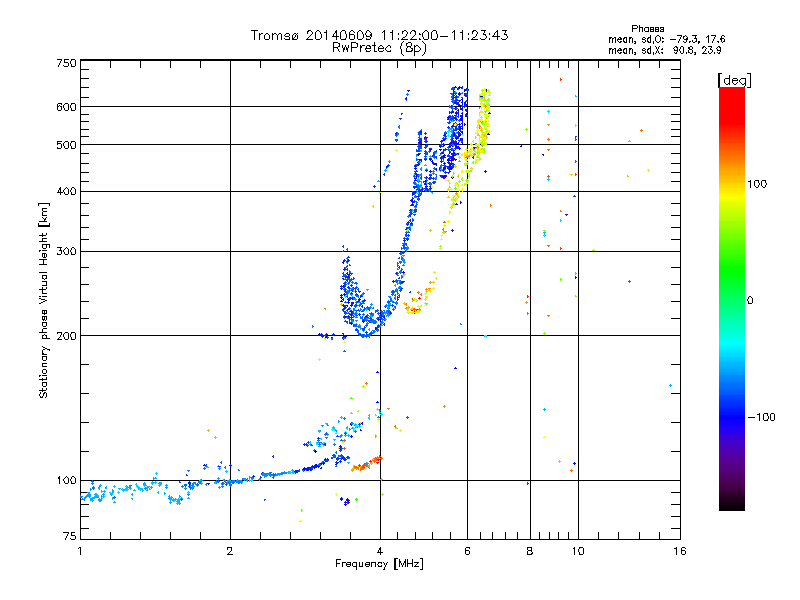The image size is (800, 600).
Task: Click the '-100' colorbar tick label
Action: click(x=762, y=417)
